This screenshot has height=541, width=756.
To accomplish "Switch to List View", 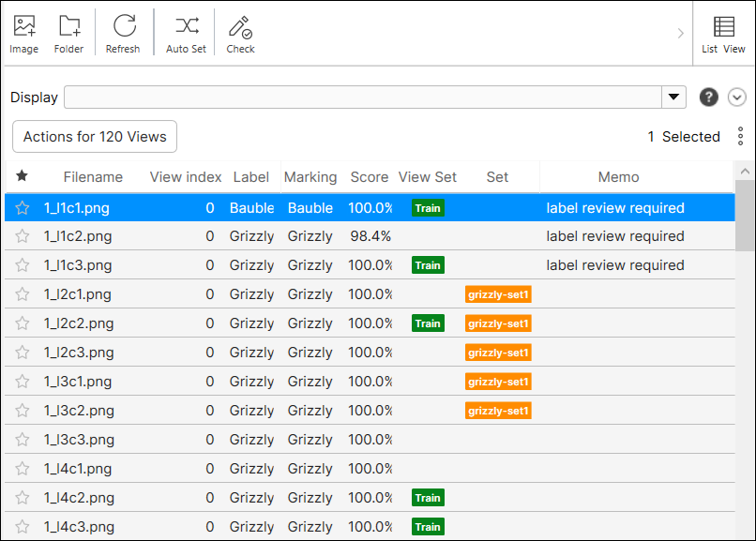I will (x=723, y=34).
